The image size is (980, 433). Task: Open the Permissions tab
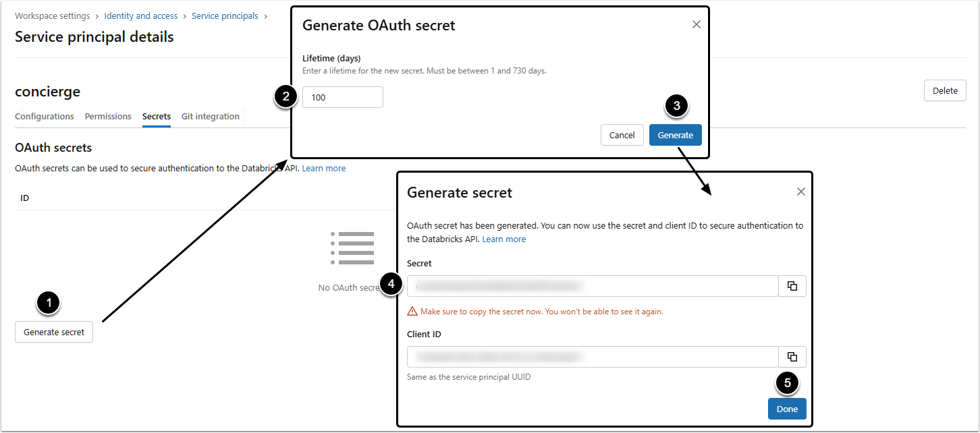coord(108,116)
